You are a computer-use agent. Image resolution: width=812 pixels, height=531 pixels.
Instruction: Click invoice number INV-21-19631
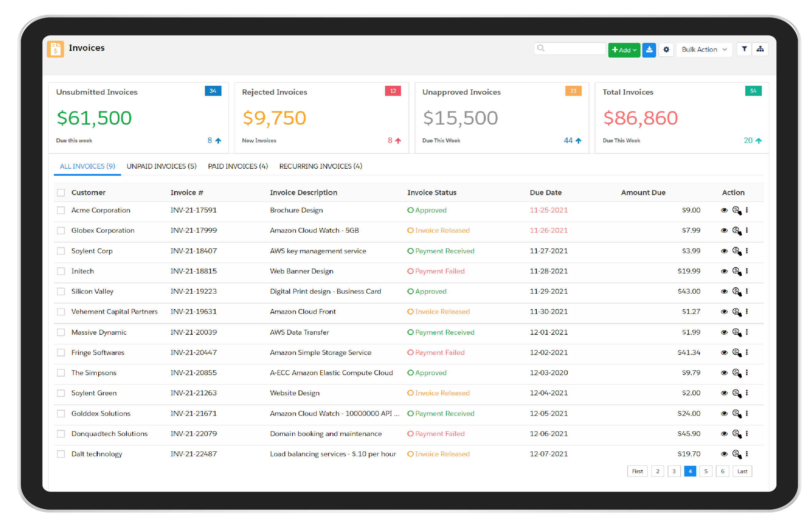194,312
